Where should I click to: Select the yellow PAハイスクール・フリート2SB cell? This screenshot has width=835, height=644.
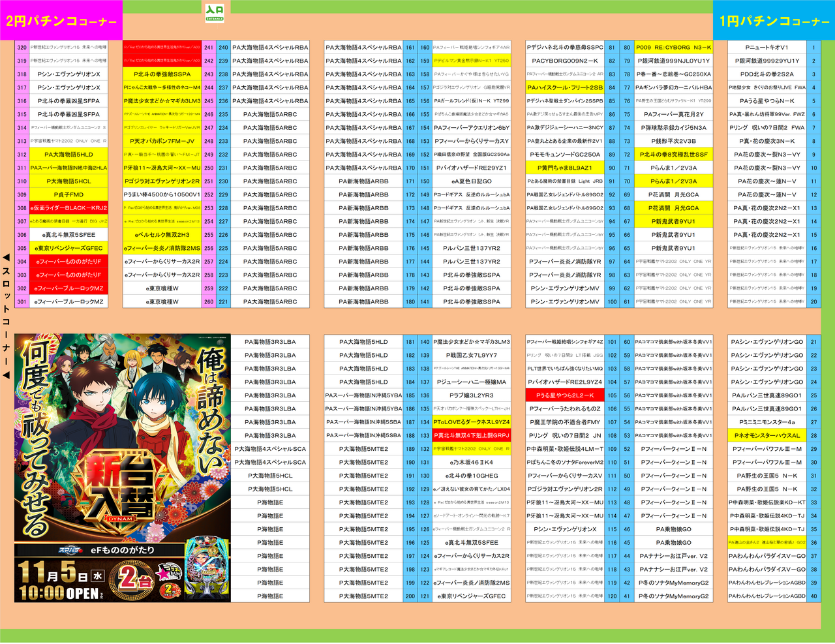pyautogui.click(x=565, y=87)
